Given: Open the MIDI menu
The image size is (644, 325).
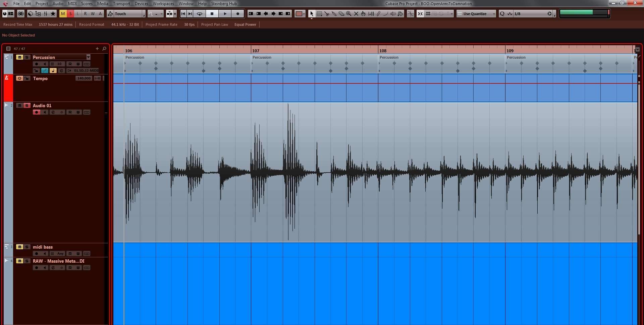Looking at the screenshot, I should pyautogui.click(x=72, y=4).
